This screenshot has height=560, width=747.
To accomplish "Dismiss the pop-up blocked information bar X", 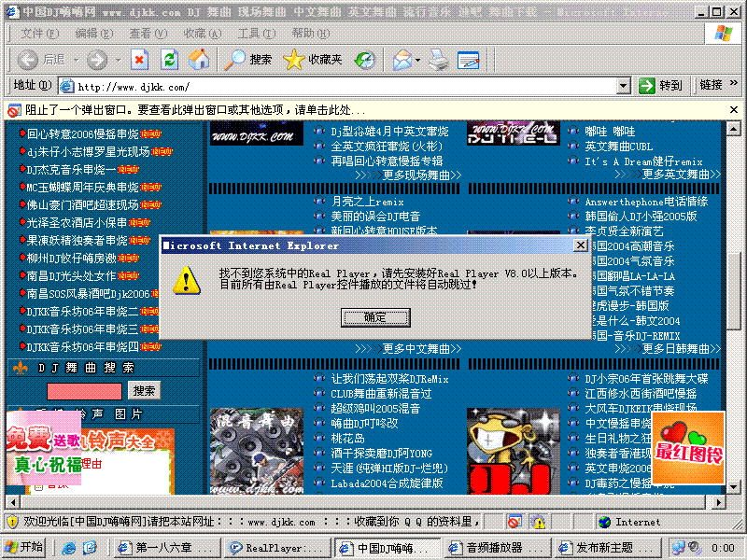I will click(734, 110).
